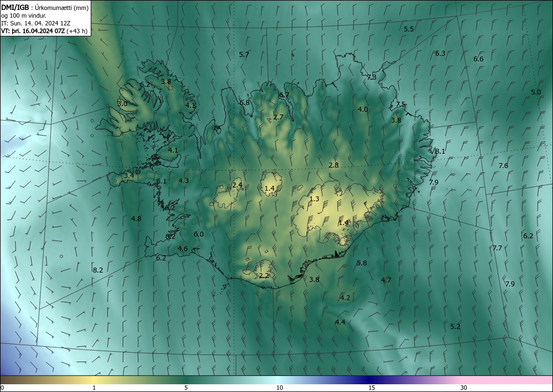Select the 5.7 value north of Iceland
Viewport: 553px width, 392px height.
pos(244,54)
